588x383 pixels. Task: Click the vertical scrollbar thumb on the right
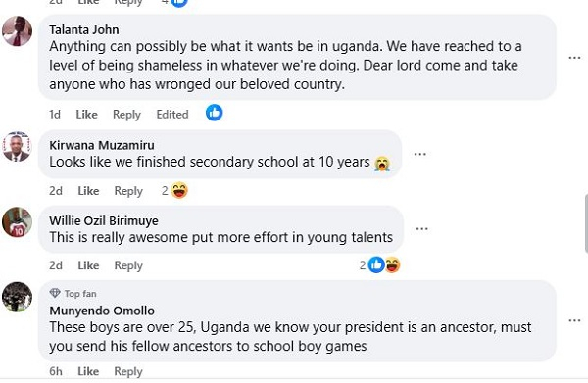pyautogui.click(x=586, y=223)
